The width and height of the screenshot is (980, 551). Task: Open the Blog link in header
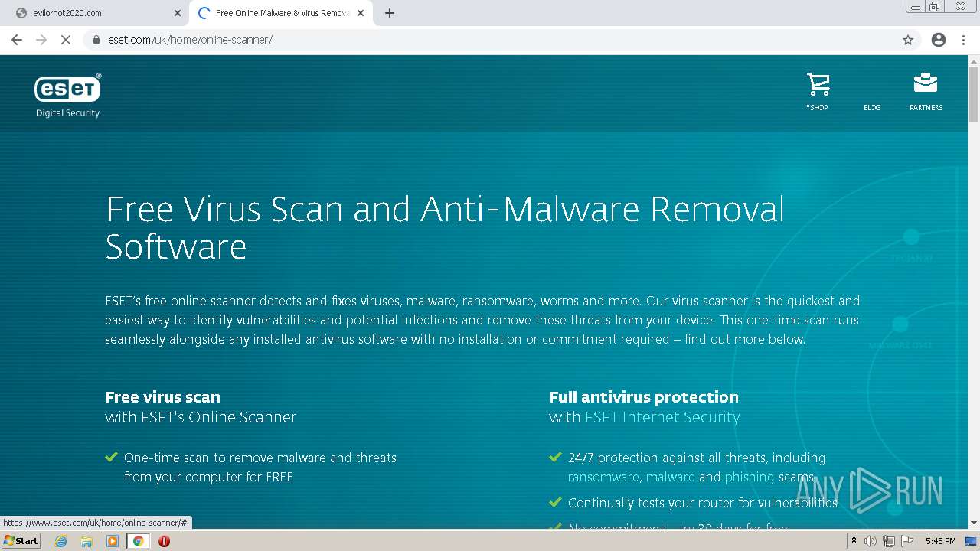click(872, 107)
